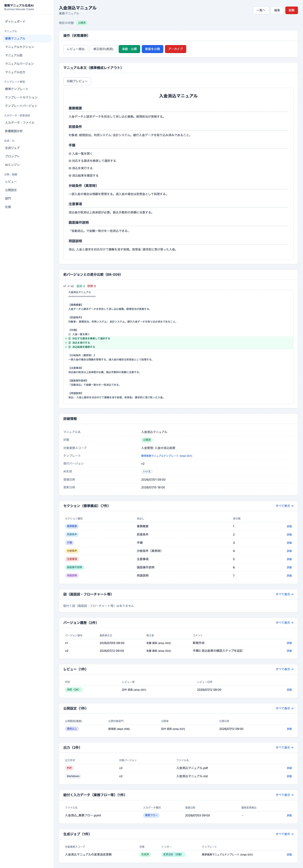Screen dimensions: 303x868
Task: Go back via 一覧へ button
Action: tap(261, 10)
